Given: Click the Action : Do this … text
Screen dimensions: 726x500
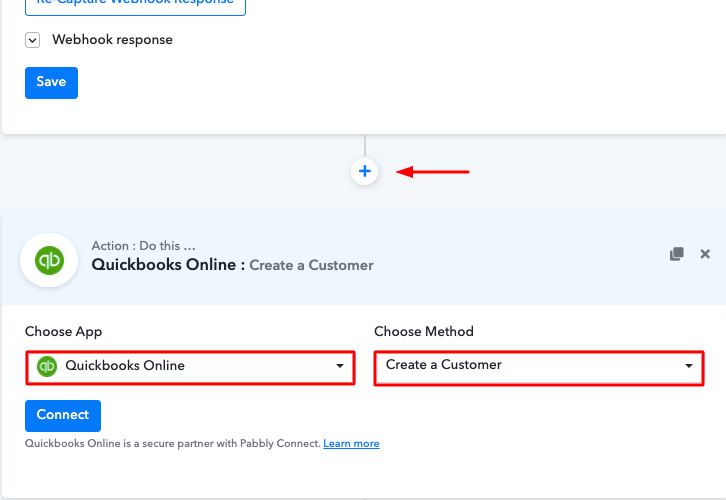Looking at the screenshot, I should pyautogui.click(x=144, y=245).
